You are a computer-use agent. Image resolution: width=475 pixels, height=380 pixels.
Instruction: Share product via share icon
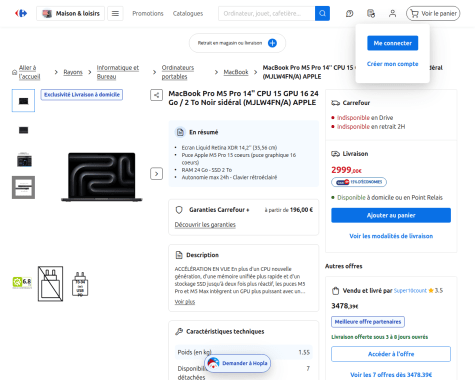click(x=156, y=95)
